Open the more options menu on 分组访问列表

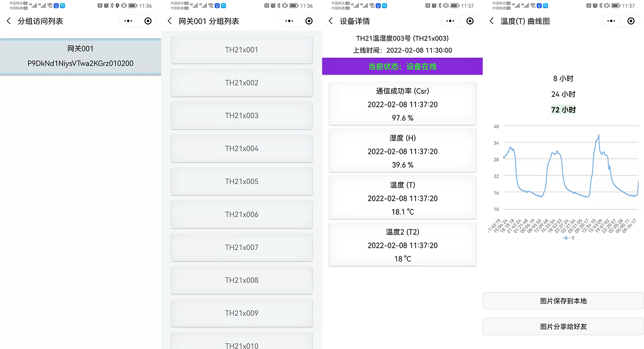point(128,21)
